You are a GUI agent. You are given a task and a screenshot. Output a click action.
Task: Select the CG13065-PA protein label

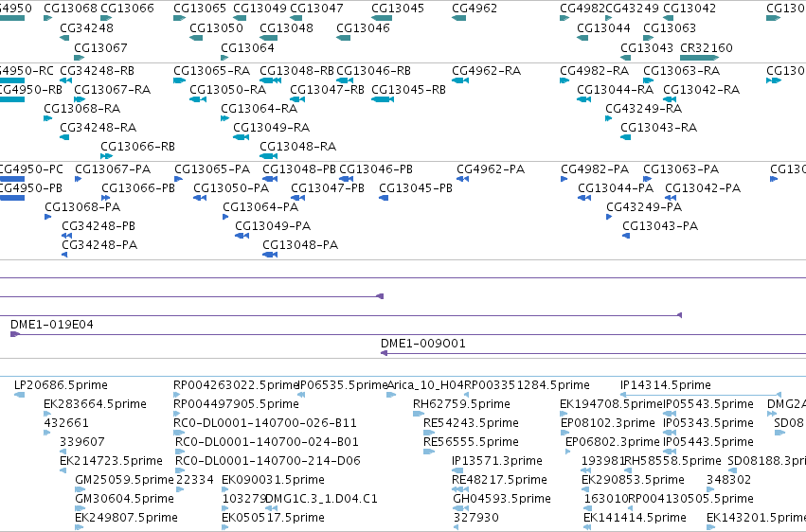pos(212,169)
